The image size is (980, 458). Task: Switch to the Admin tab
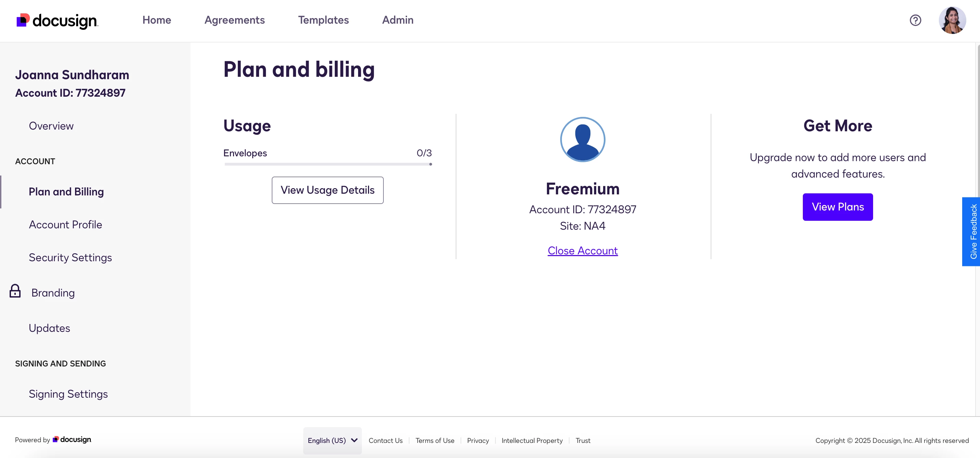click(x=397, y=20)
